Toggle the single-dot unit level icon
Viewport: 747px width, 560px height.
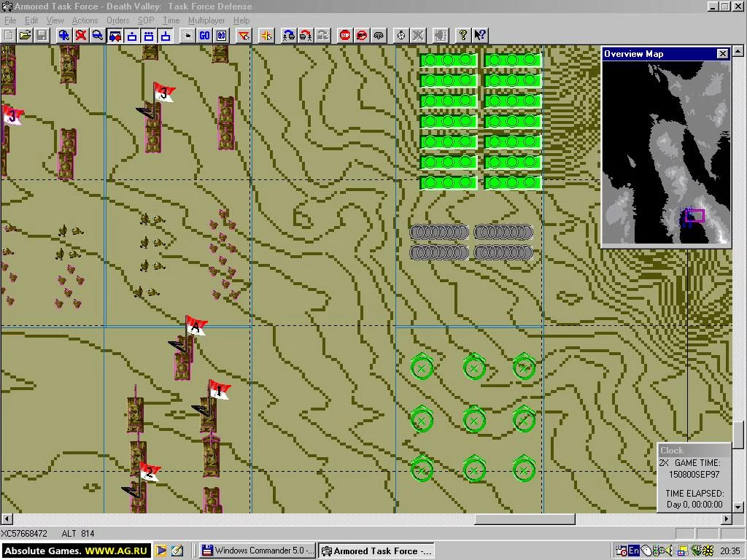click(x=132, y=35)
